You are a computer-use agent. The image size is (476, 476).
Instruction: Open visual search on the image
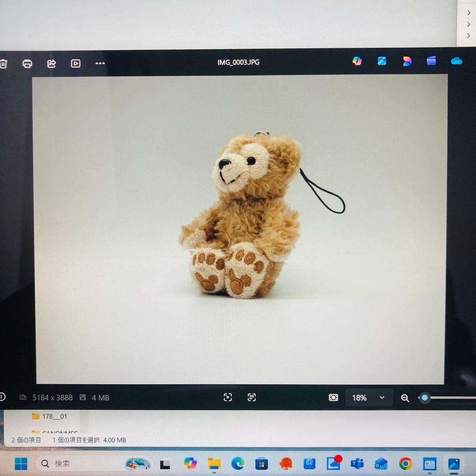pyautogui.click(x=228, y=397)
